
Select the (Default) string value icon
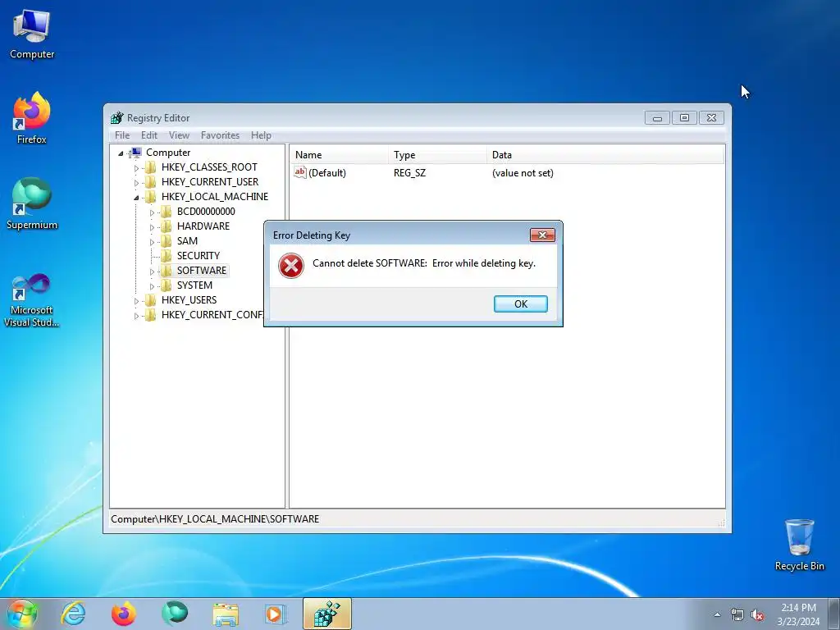click(300, 172)
